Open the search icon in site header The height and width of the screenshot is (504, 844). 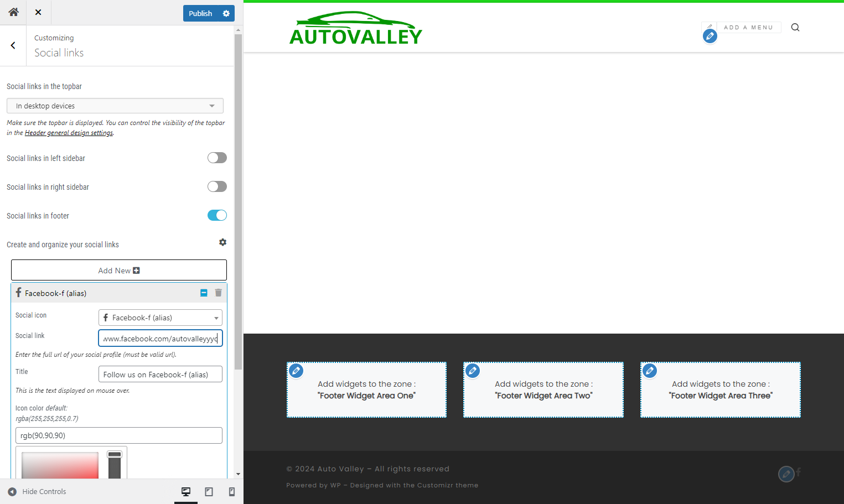[795, 27]
